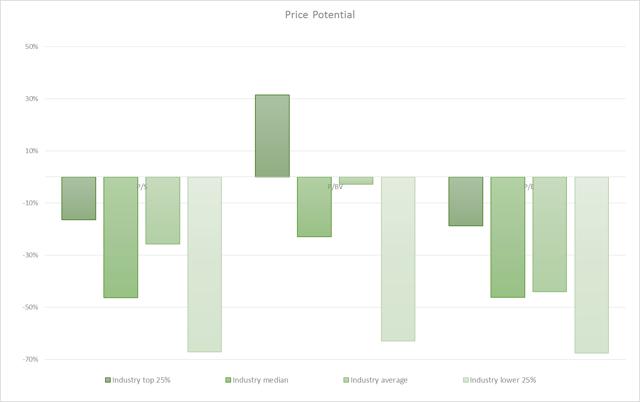Click the tiny P/BV Industry average bar
The width and height of the screenshot is (640, 402).
[x=356, y=181]
